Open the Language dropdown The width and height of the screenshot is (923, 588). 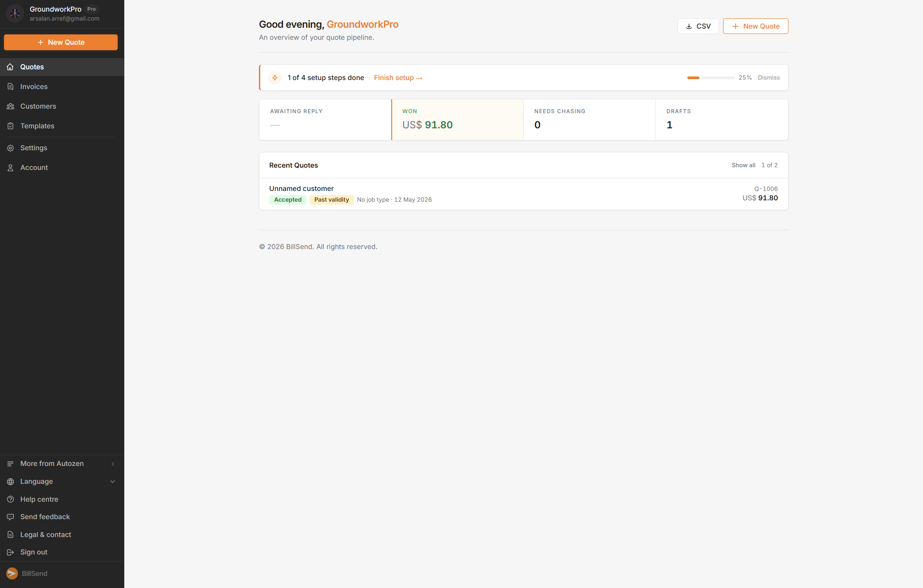62,482
